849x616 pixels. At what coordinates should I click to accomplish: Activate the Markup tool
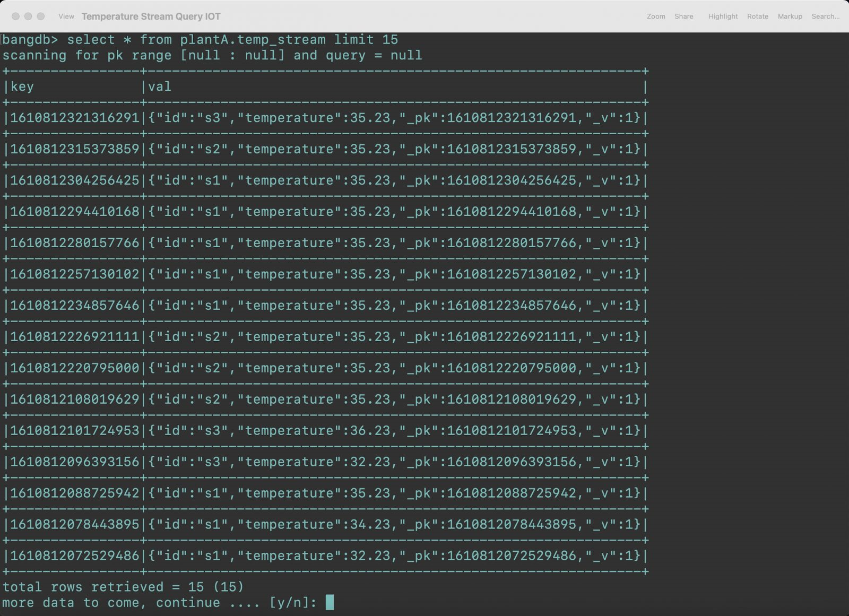point(790,16)
